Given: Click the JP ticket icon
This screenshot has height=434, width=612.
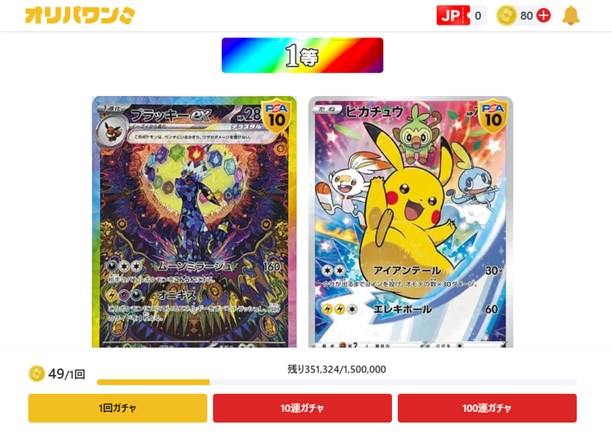Looking at the screenshot, I should tap(453, 16).
